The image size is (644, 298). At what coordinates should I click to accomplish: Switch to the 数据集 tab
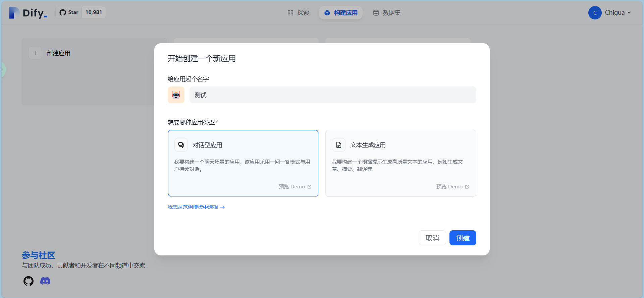(x=387, y=13)
